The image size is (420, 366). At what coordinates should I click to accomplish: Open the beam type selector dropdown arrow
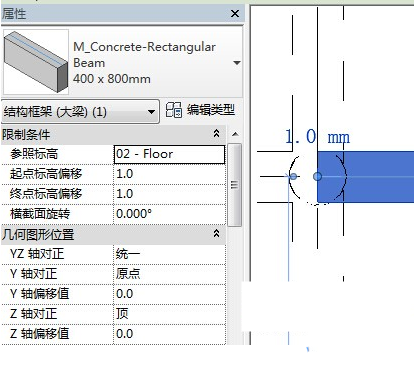pos(237,63)
